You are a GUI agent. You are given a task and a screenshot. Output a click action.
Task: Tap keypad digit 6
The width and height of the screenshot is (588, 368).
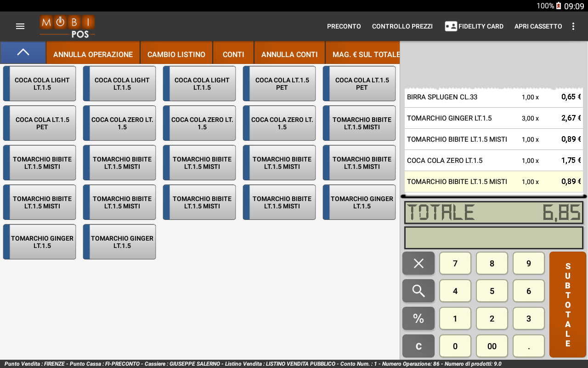pos(529,291)
